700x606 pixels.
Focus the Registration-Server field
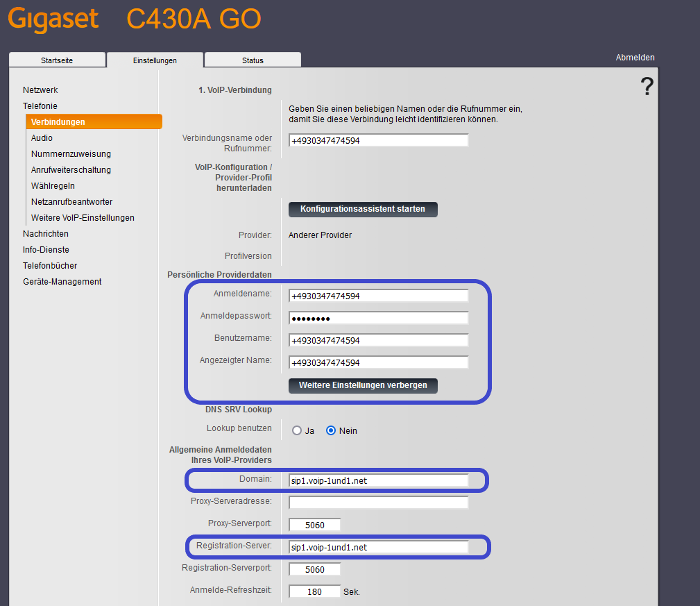pos(379,547)
